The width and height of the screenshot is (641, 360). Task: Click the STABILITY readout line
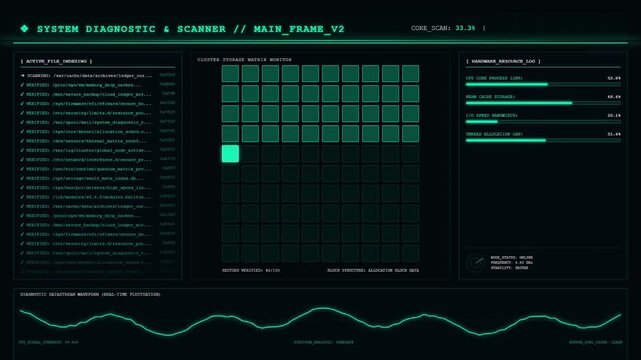click(x=509, y=268)
